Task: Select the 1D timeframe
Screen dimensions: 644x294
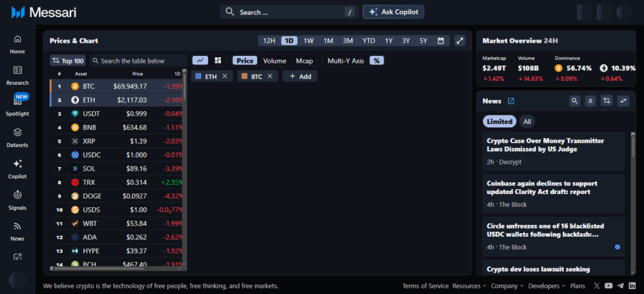Action: (x=289, y=41)
